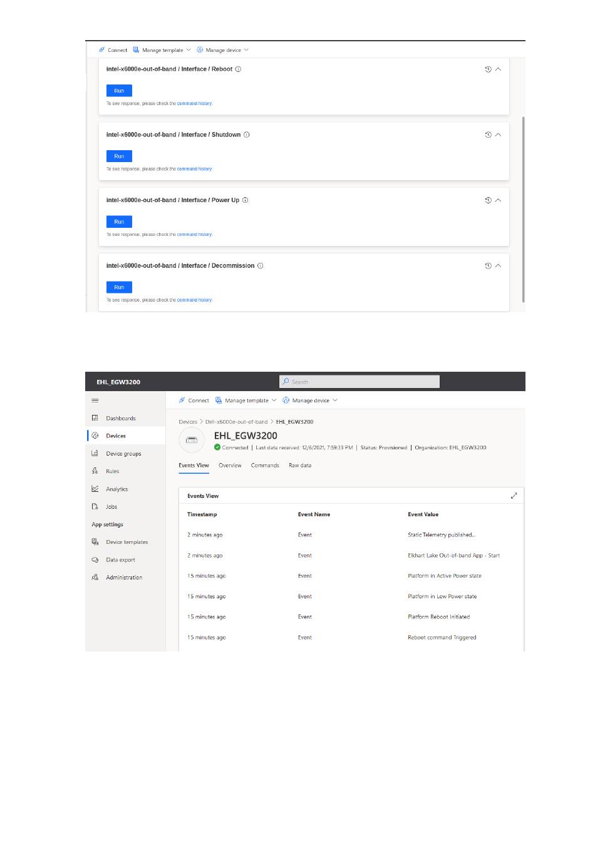Collapse the Power Up command card

tap(498, 200)
